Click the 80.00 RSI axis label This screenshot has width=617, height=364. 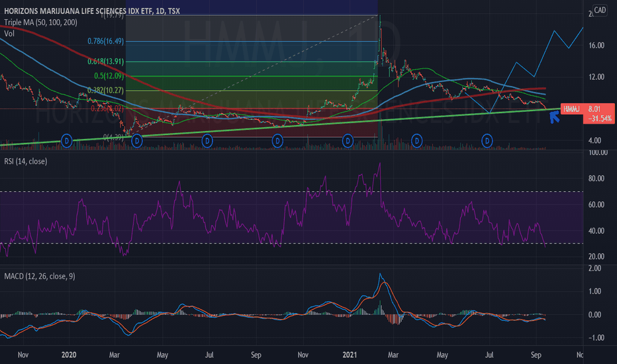click(596, 179)
